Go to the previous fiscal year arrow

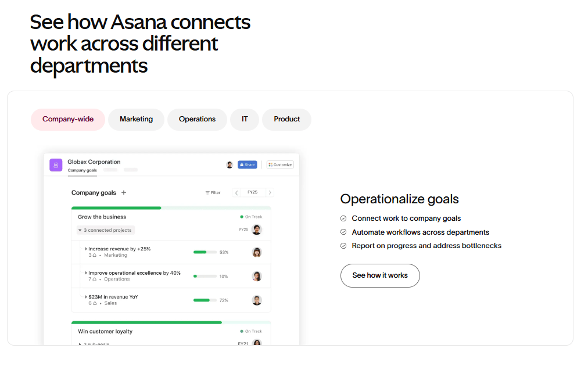pyautogui.click(x=236, y=193)
